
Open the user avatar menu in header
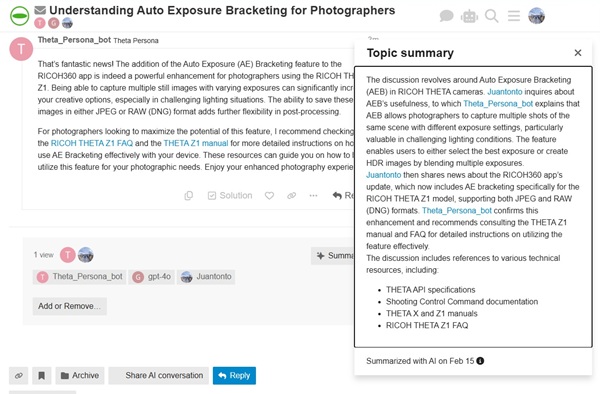point(536,16)
